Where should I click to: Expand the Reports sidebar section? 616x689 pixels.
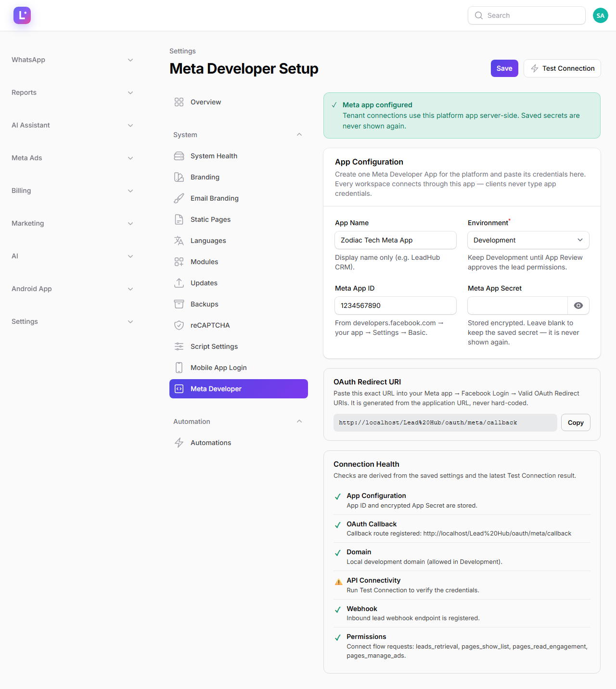click(72, 92)
